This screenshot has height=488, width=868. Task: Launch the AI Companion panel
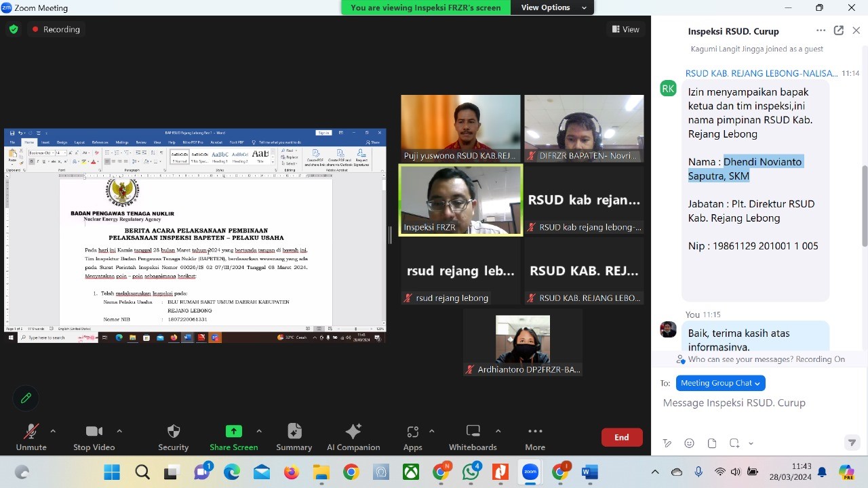point(353,437)
